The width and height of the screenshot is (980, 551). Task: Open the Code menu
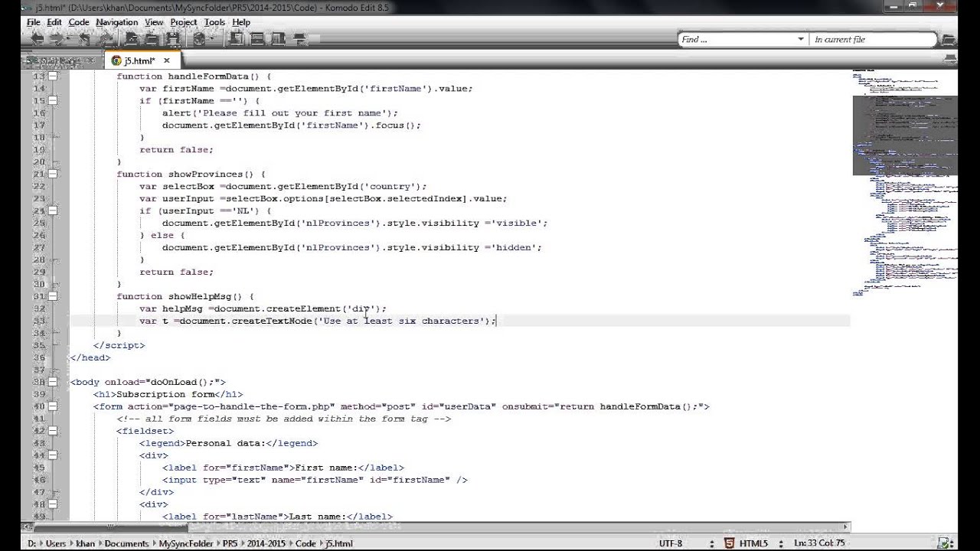(79, 22)
